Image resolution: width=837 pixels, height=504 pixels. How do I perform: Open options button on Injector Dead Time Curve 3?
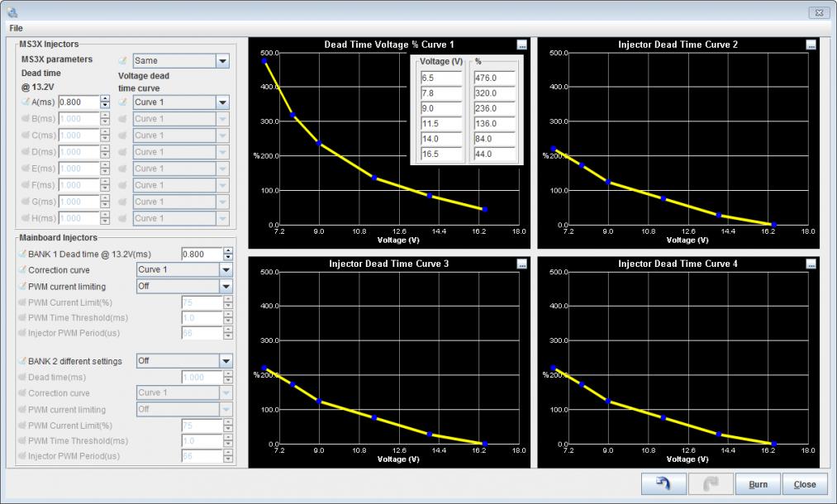(x=521, y=264)
